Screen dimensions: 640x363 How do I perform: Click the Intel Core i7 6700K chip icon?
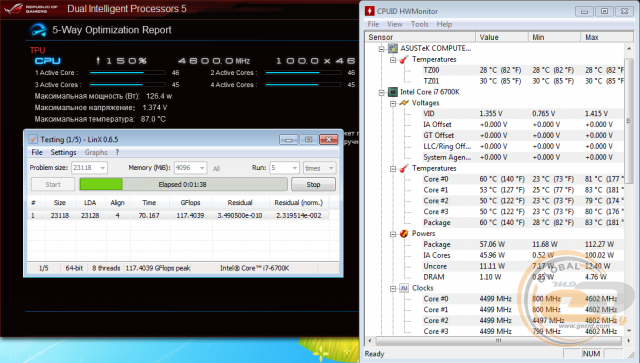pos(393,92)
